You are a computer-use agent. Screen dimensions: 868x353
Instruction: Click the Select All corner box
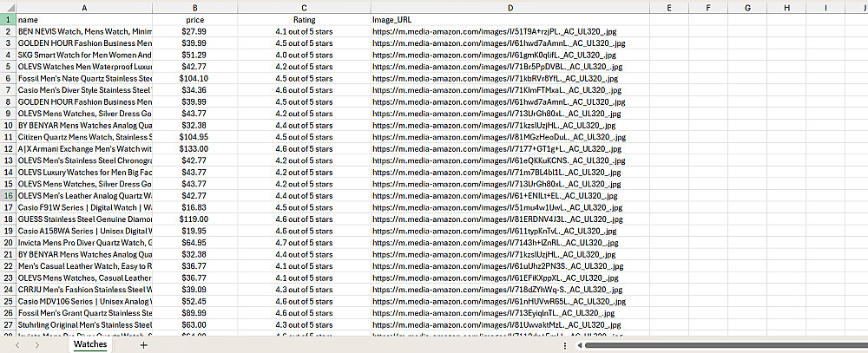coord(8,8)
